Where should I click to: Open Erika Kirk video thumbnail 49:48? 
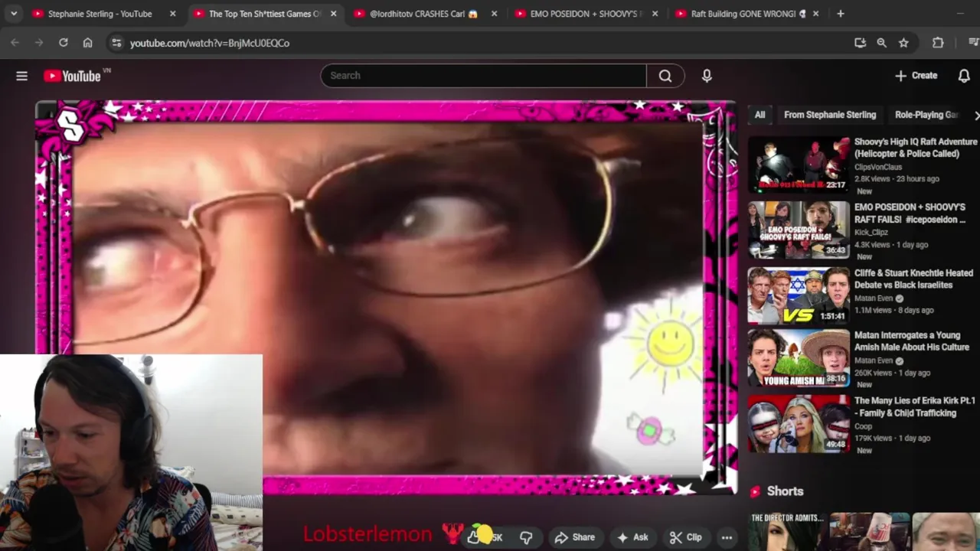[799, 423]
